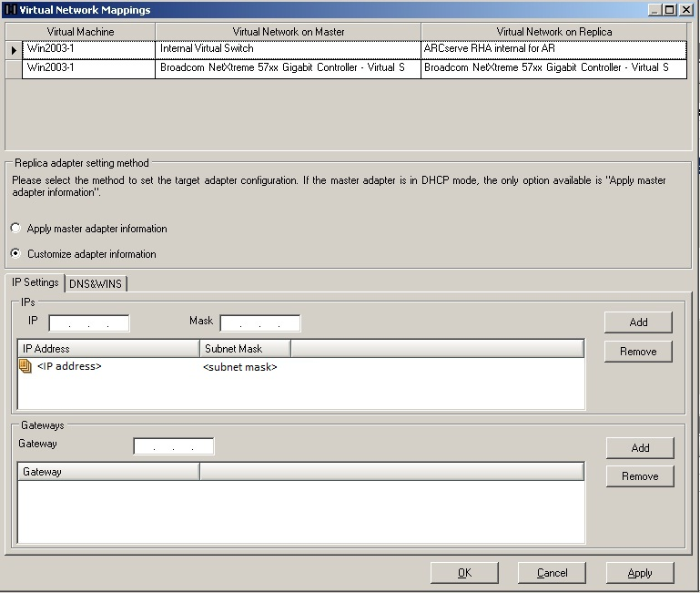Select Customize adapter information option
This screenshot has width=700, height=593.
pos(15,254)
